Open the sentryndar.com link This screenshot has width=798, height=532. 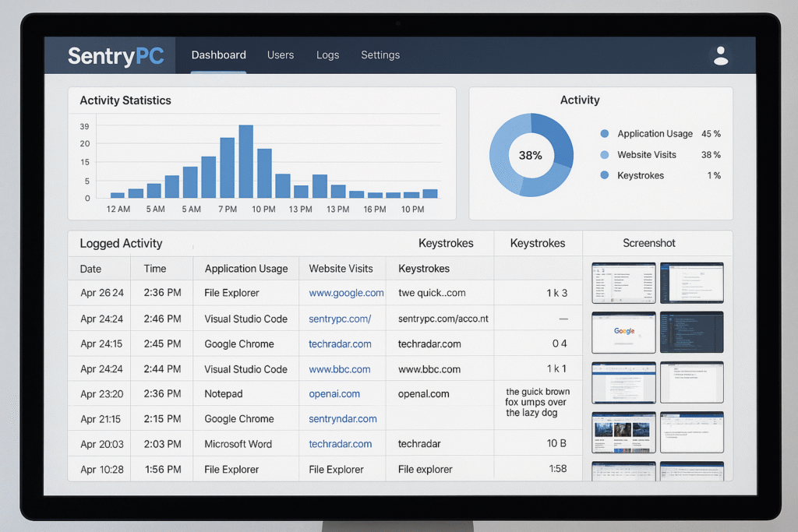click(343, 419)
